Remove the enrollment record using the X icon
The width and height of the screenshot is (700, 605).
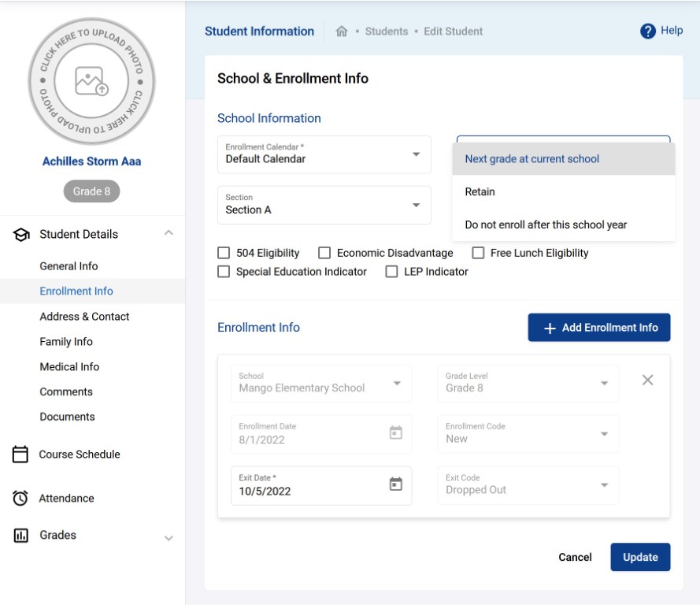647,380
